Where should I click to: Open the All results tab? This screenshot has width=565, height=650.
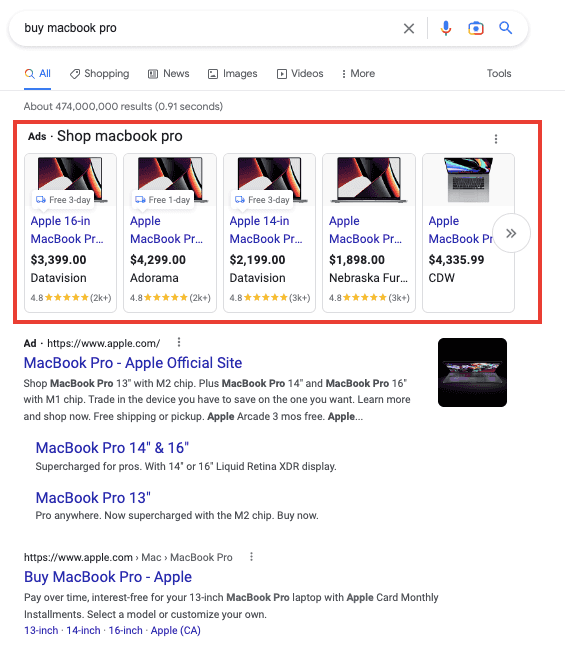pos(38,74)
